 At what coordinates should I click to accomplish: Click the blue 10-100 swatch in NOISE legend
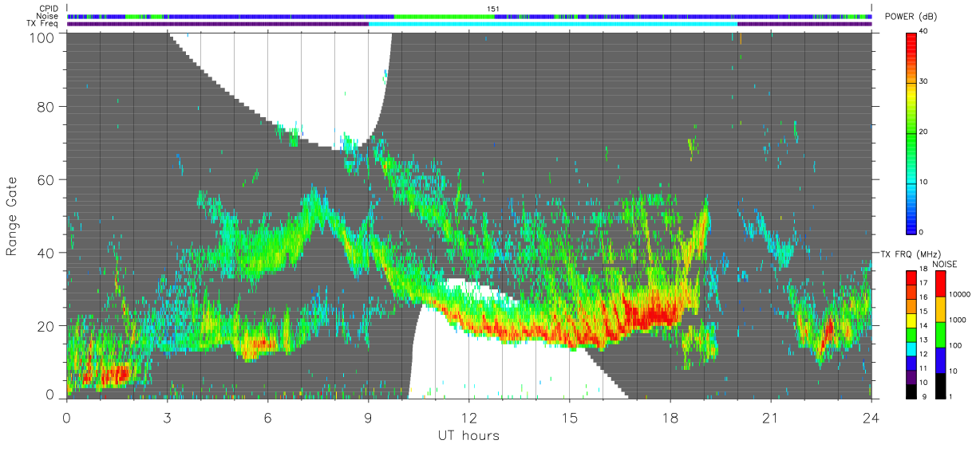coord(940,359)
